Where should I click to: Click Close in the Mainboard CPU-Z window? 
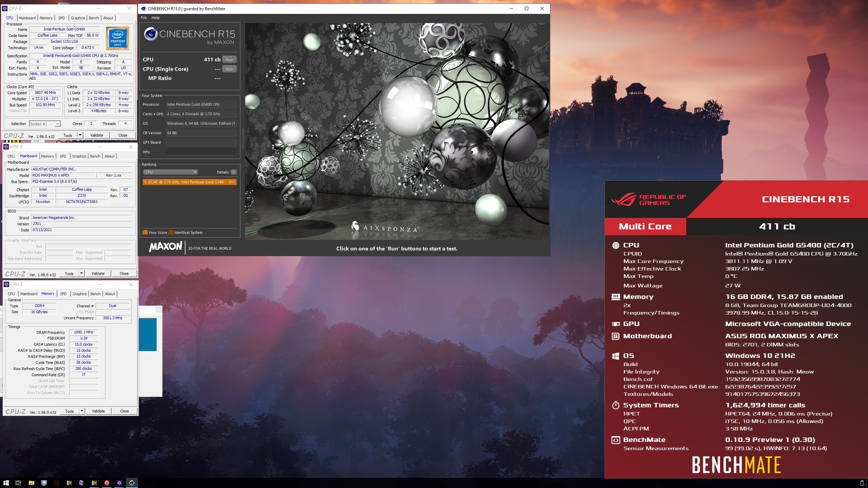coord(124,273)
